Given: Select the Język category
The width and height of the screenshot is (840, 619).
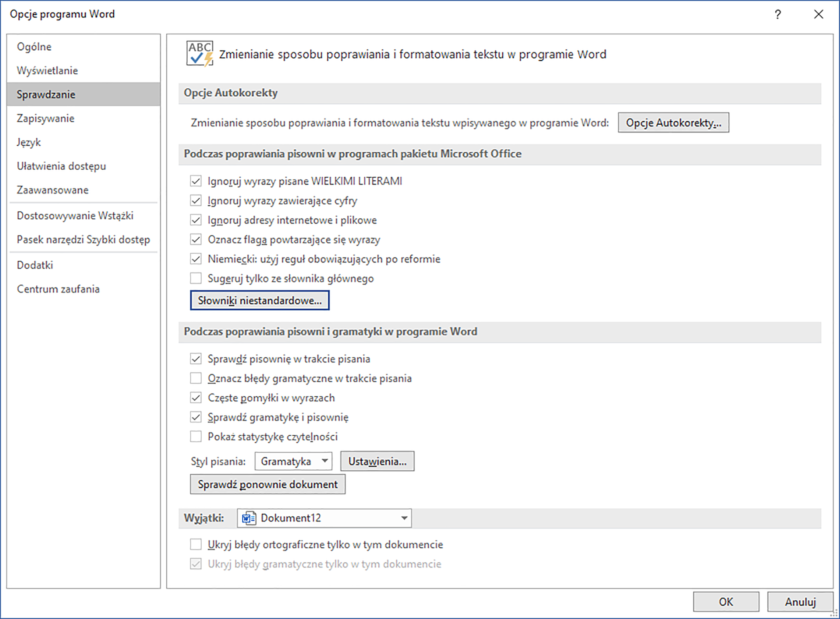Looking at the screenshot, I should [x=84, y=142].
